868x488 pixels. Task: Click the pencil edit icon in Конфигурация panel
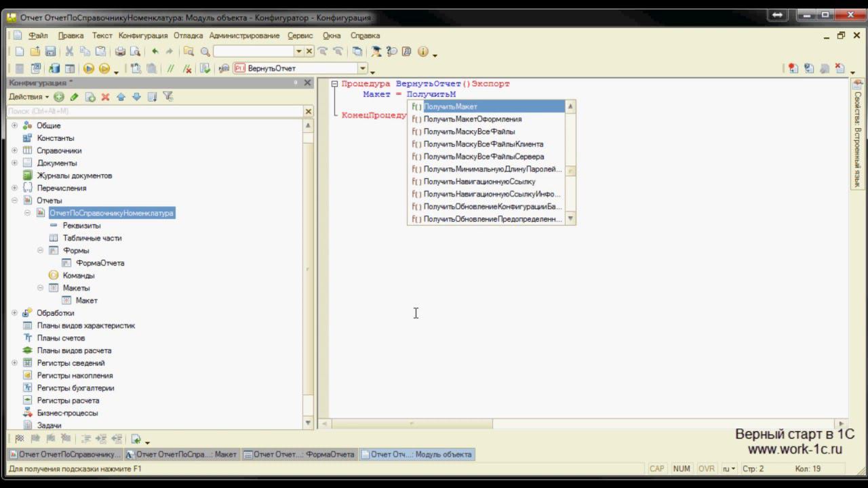click(75, 97)
